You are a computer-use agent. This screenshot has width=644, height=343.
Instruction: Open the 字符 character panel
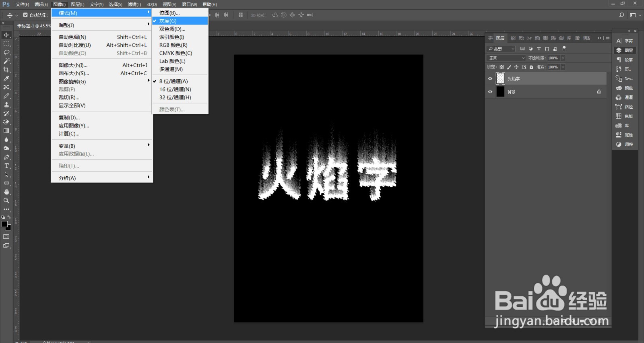pos(625,41)
